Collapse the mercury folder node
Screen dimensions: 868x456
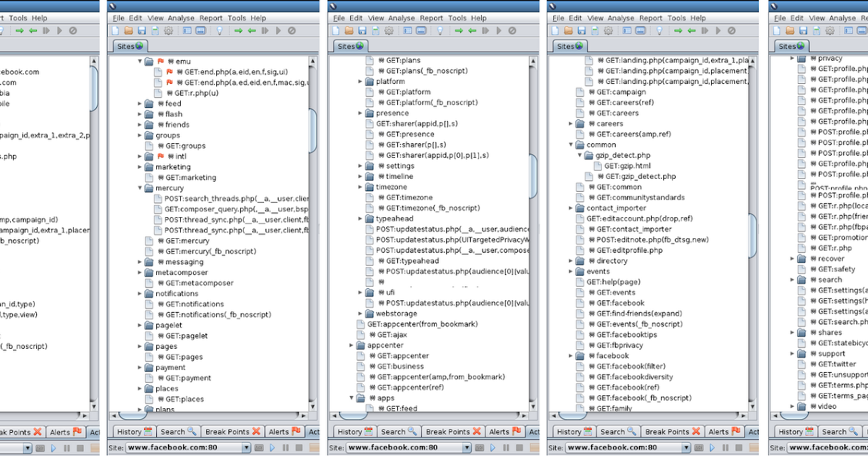(x=140, y=188)
